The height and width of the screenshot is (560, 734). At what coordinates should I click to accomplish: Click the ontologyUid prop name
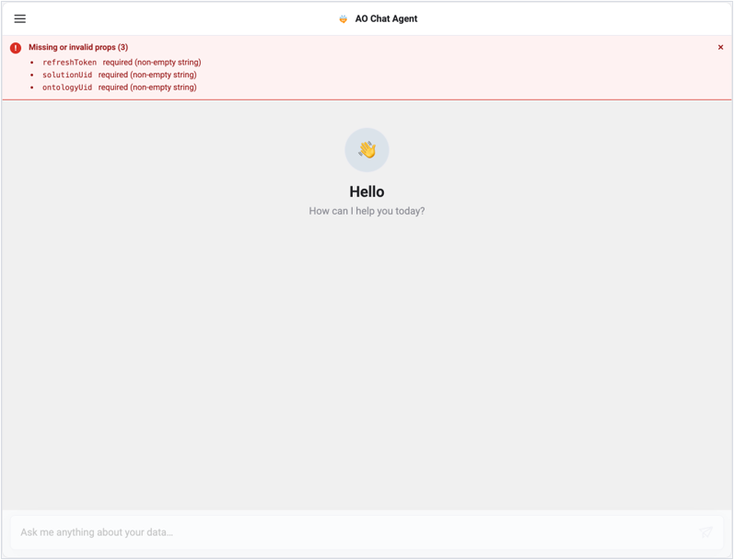click(x=67, y=87)
